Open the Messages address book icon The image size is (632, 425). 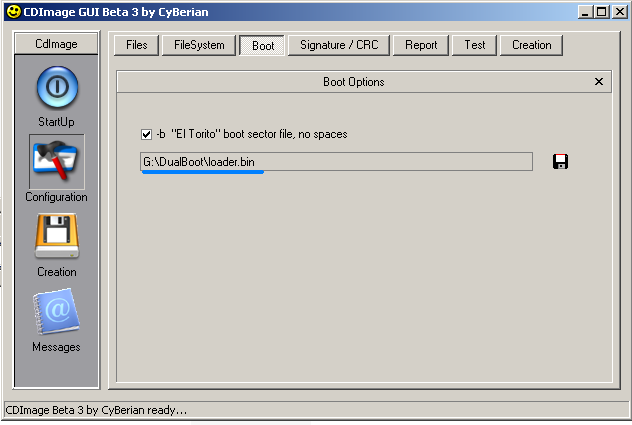57,311
